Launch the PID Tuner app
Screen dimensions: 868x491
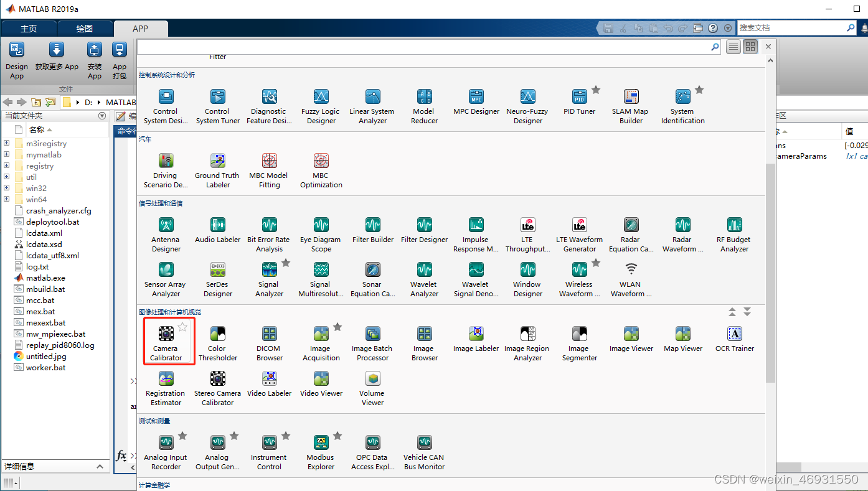pyautogui.click(x=580, y=103)
